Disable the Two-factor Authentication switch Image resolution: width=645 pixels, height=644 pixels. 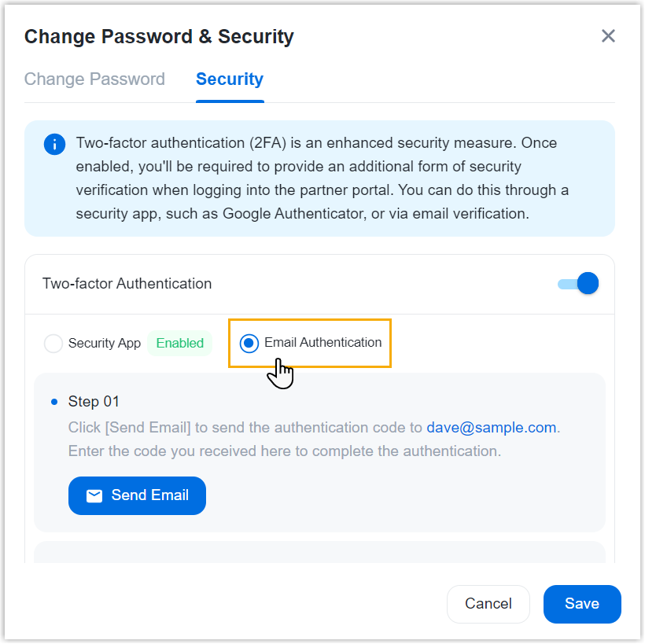point(578,284)
